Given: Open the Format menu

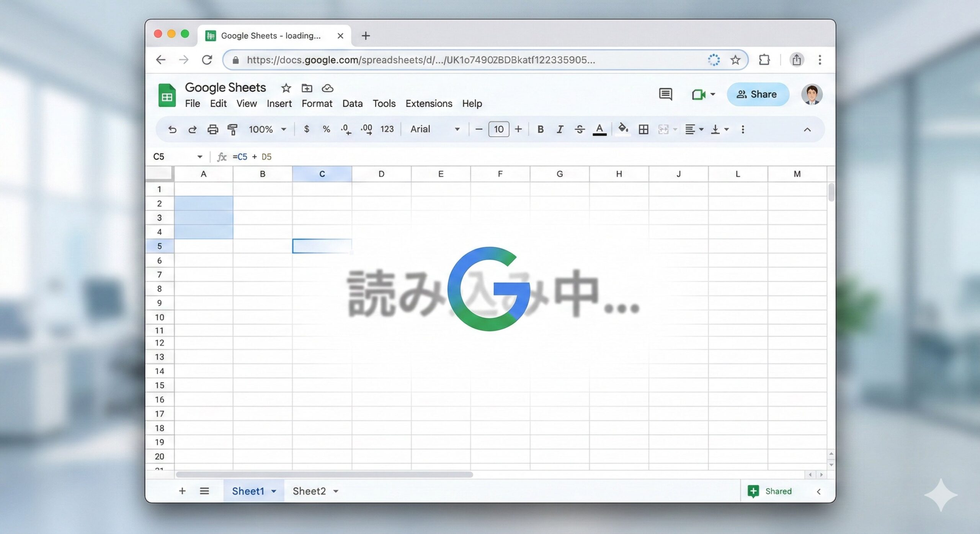Looking at the screenshot, I should [317, 103].
